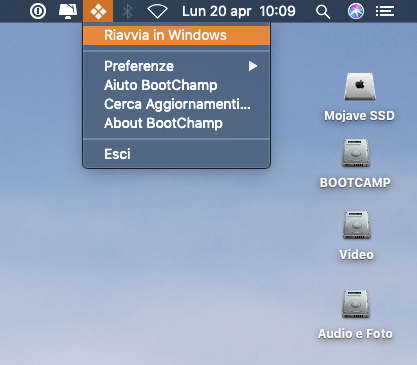Open the Notification Center list icon
This screenshot has height=365, width=417.
(385, 12)
